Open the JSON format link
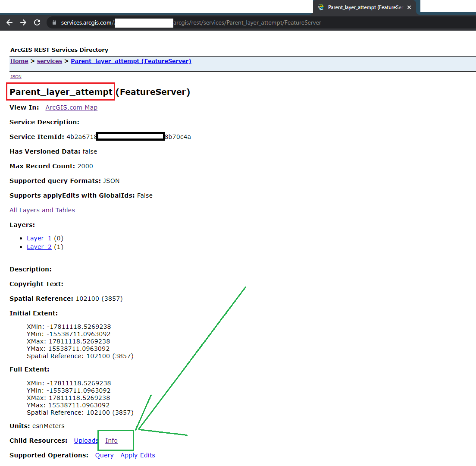Screen dimensions: 476x466 (x=16, y=76)
